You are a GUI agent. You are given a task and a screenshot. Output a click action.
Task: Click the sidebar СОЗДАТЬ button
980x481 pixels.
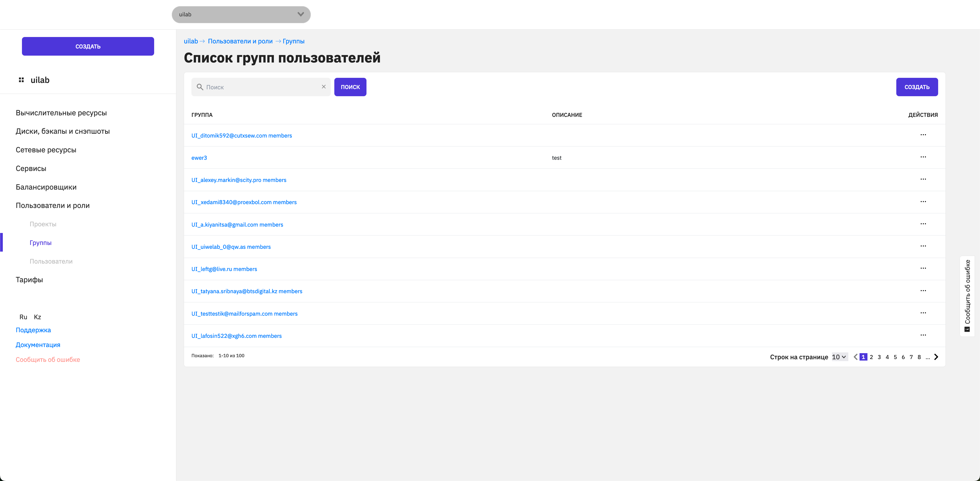point(88,46)
